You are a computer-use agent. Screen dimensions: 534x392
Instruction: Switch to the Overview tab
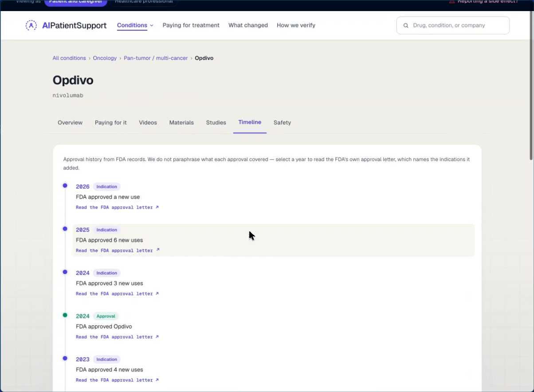pyautogui.click(x=70, y=122)
